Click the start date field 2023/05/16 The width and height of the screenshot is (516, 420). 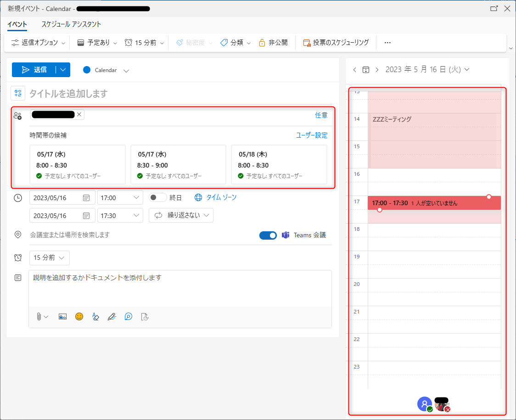click(62, 198)
